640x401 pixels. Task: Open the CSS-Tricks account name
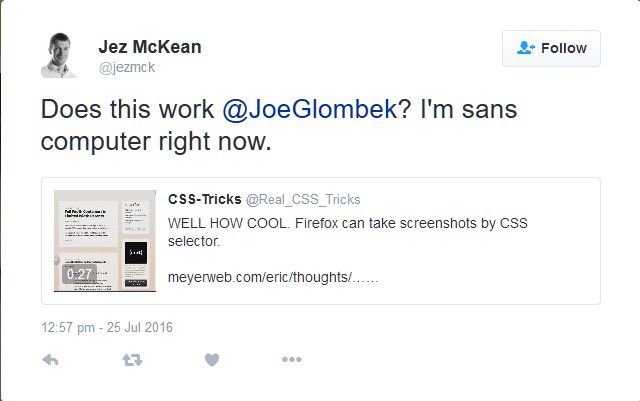tap(204, 199)
